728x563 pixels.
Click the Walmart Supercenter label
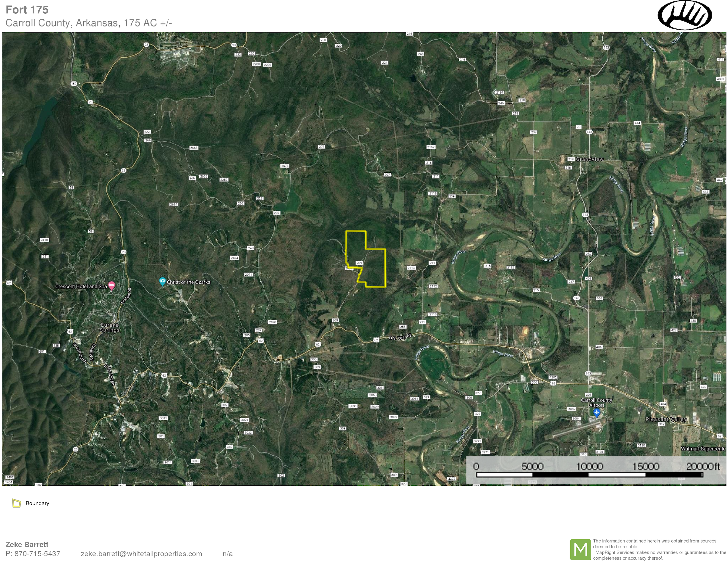point(703,449)
